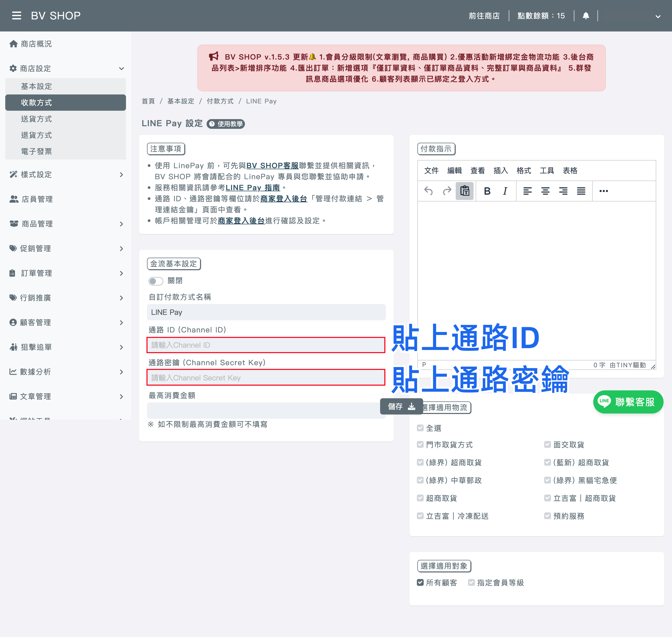Open the editor 插入 menu
Viewport: 672px width, 637px height.
point(500,171)
